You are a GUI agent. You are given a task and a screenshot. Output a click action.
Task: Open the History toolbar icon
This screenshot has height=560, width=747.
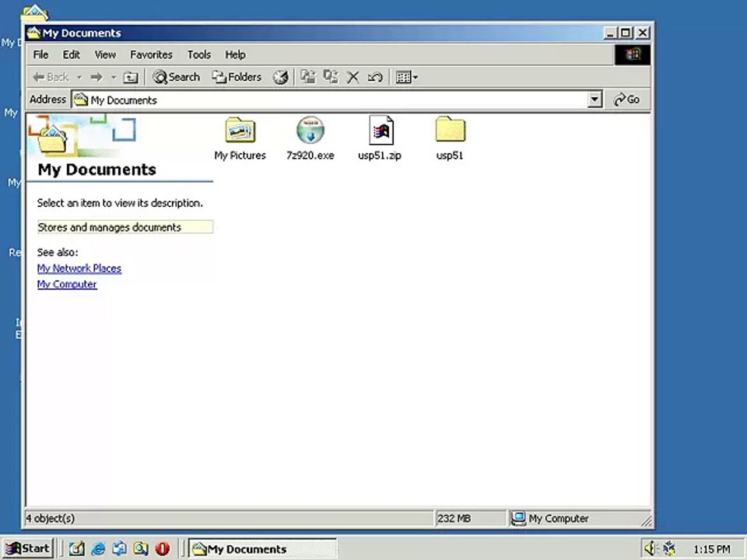tap(281, 77)
